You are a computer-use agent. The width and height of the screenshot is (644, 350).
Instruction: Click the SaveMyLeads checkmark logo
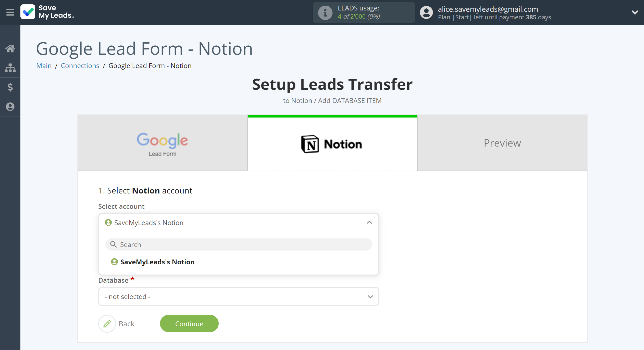(28, 12)
